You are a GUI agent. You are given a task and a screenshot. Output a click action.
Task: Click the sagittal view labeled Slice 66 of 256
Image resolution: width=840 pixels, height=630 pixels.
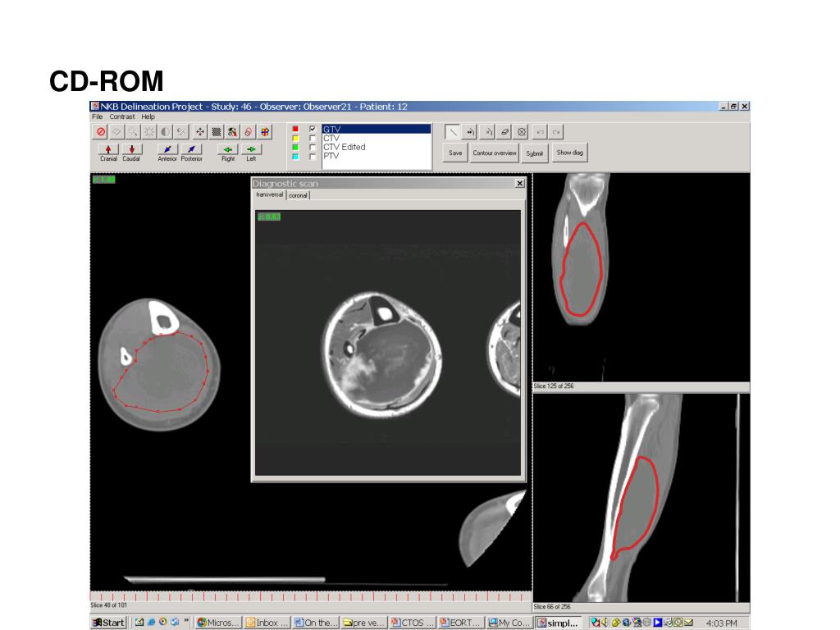click(641, 498)
